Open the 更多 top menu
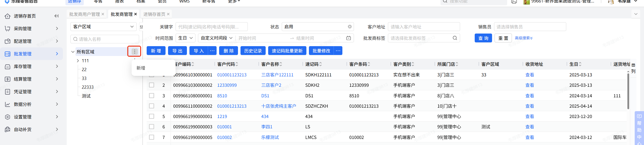Screen dimensions: 644x145 [234, 2]
